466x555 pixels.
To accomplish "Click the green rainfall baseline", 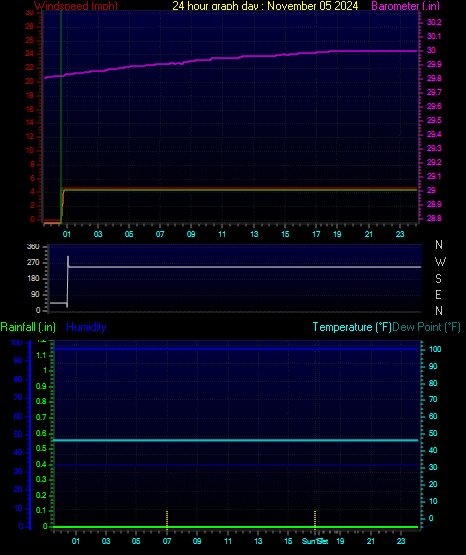I will pyautogui.click(x=236, y=527).
